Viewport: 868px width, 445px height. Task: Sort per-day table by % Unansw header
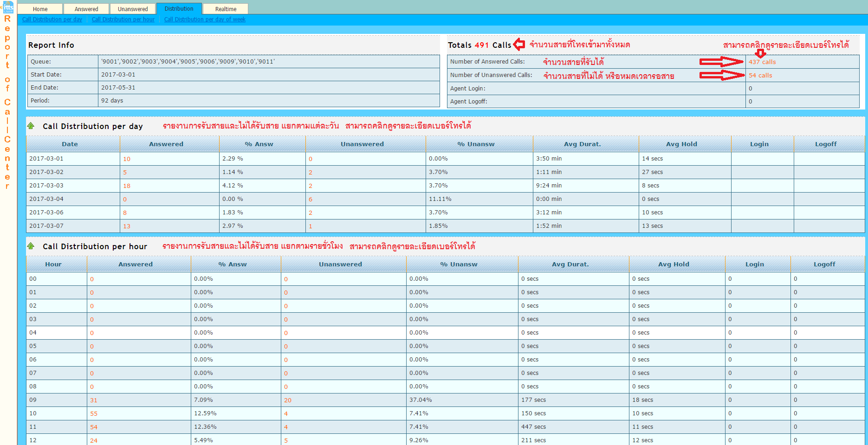tap(479, 144)
